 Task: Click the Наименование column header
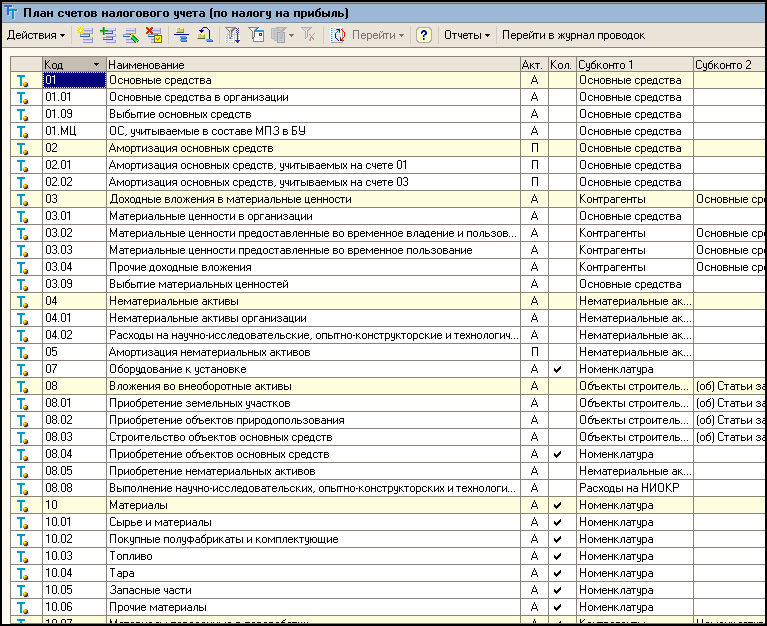pyautogui.click(x=313, y=65)
